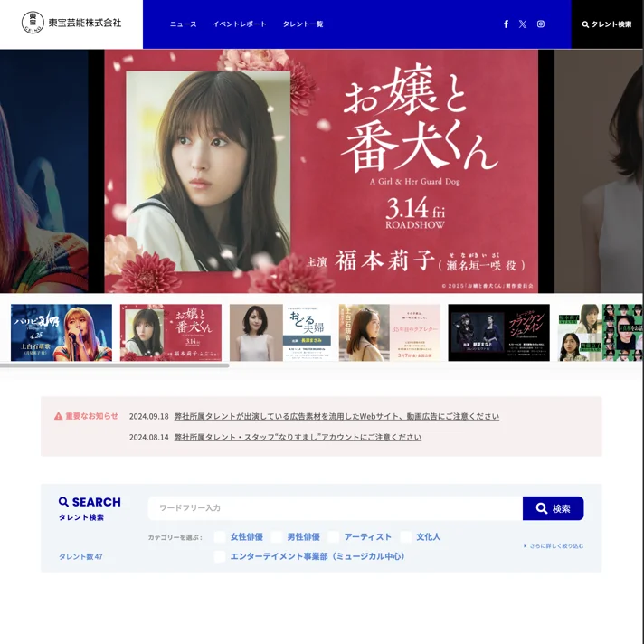Screen dimensions: 644x644
Task: Expand さらに詳しく絞り込む options
Action: pyautogui.click(x=554, y=545)
